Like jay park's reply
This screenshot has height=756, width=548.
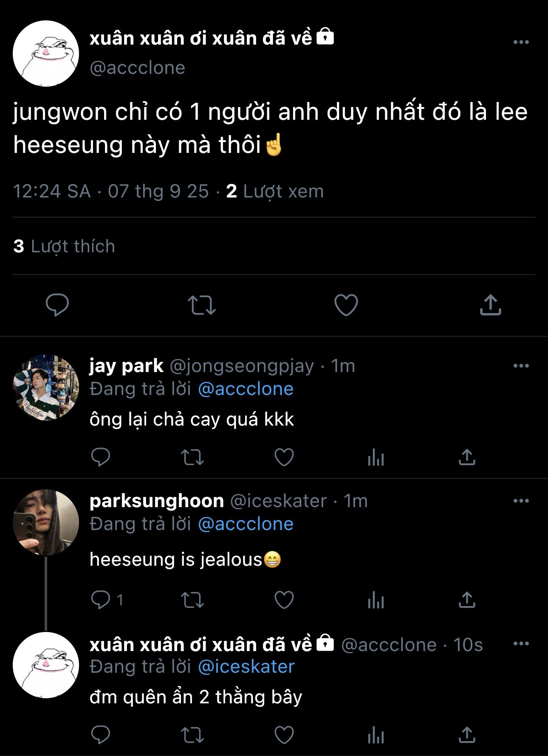[x=284, y=457]
